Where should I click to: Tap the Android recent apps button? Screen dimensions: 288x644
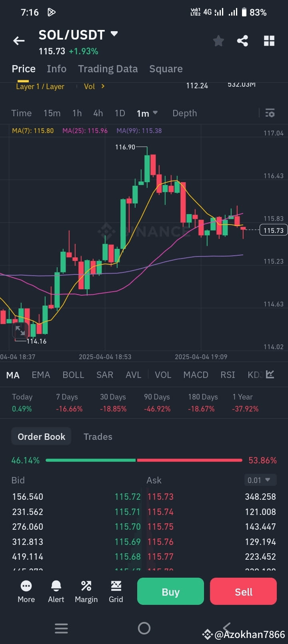[61, 628]
